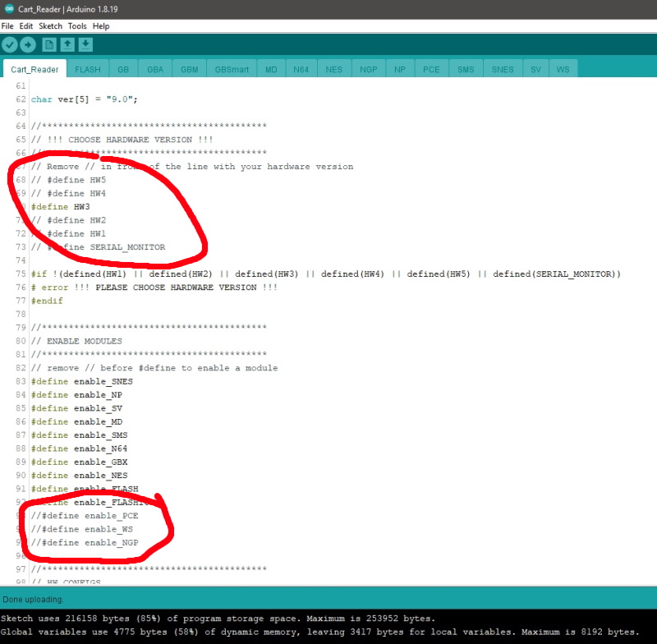
Task: Click the Upload arrow button
Action: (x=28, y=44)
